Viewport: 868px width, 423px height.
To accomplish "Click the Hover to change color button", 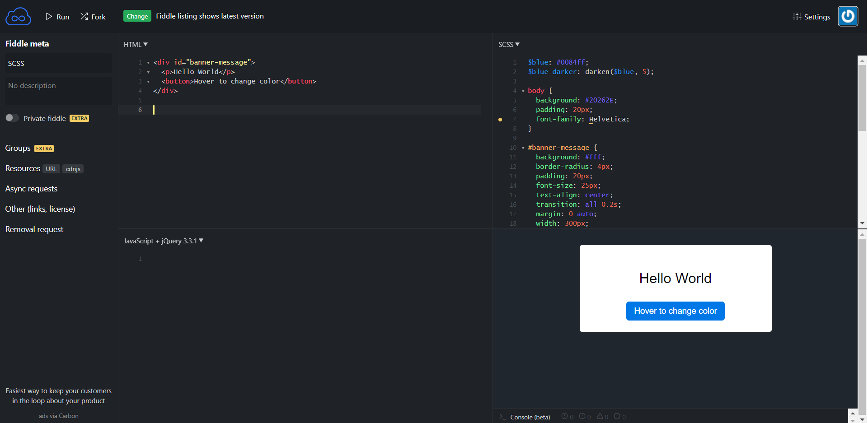I will (x=675, y=311).
